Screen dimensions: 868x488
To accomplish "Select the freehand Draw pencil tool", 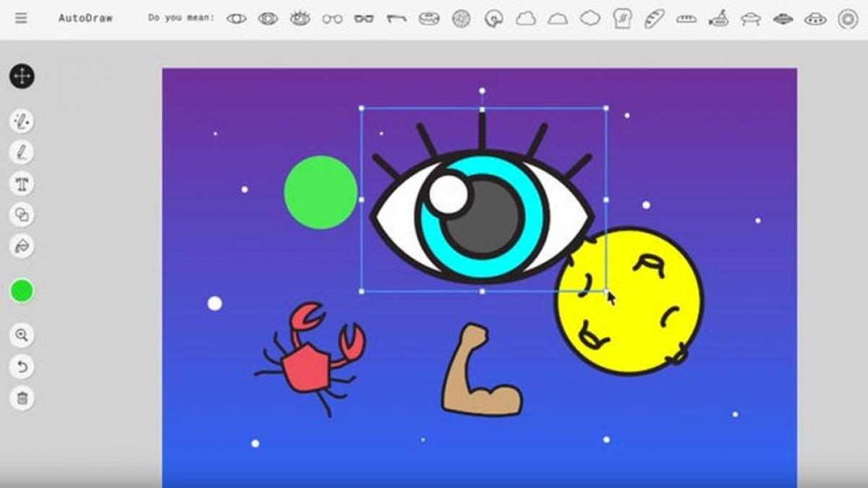I will pos(21,153).
